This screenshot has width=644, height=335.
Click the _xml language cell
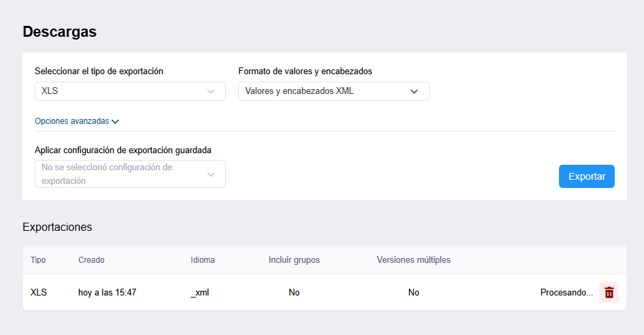pyautogui.click(x=200, y=292)
